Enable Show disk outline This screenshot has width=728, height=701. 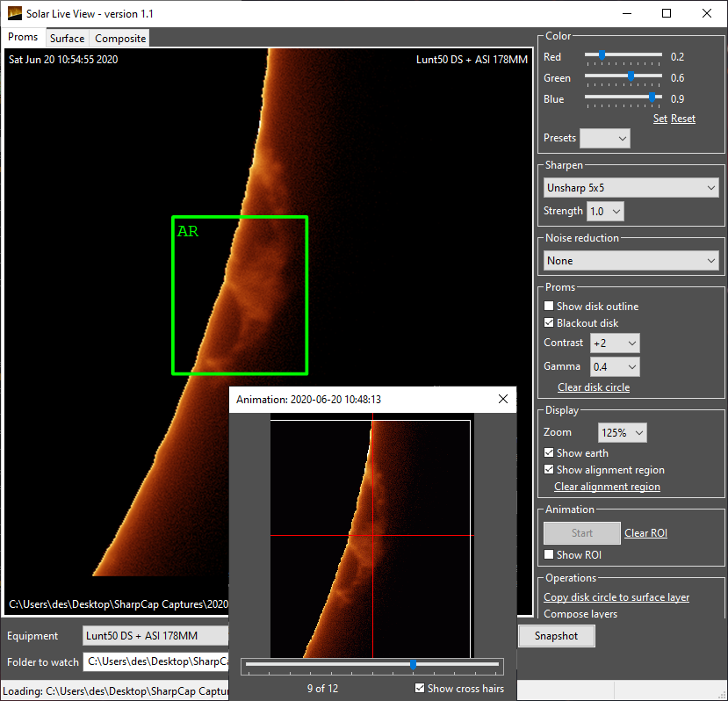pyautogui.click(x=548, y=306)
